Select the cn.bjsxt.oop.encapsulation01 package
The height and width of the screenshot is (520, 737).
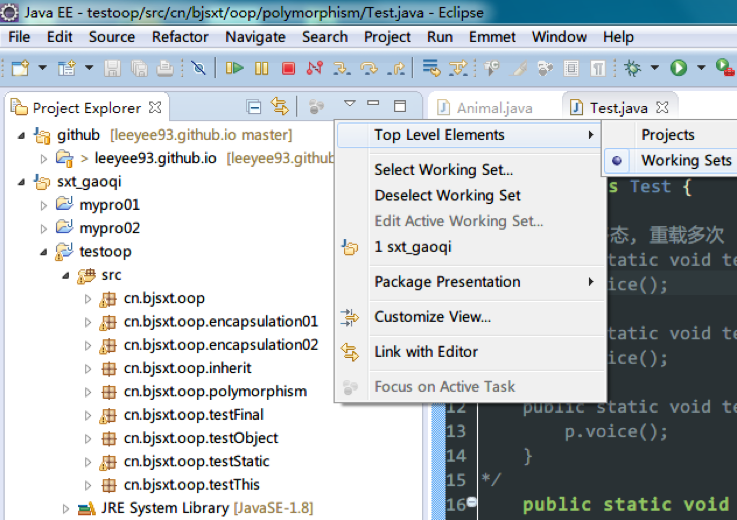[221, 322]
